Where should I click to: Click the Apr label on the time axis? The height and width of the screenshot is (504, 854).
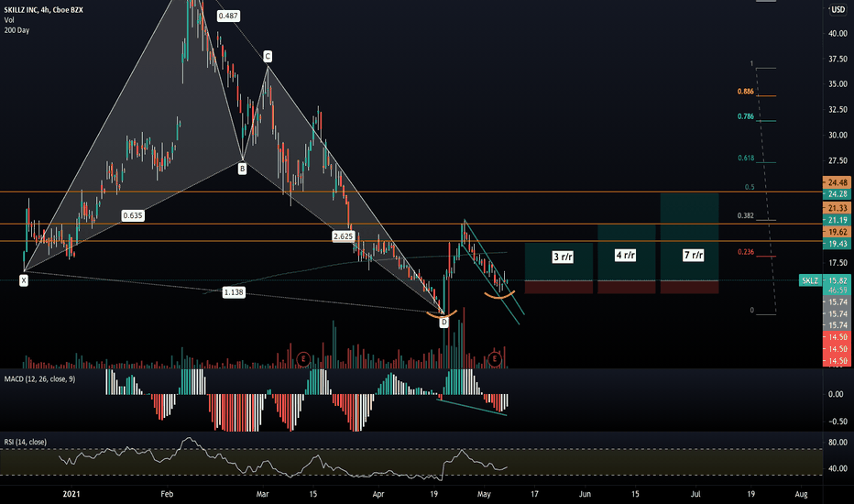click(378, 494)
